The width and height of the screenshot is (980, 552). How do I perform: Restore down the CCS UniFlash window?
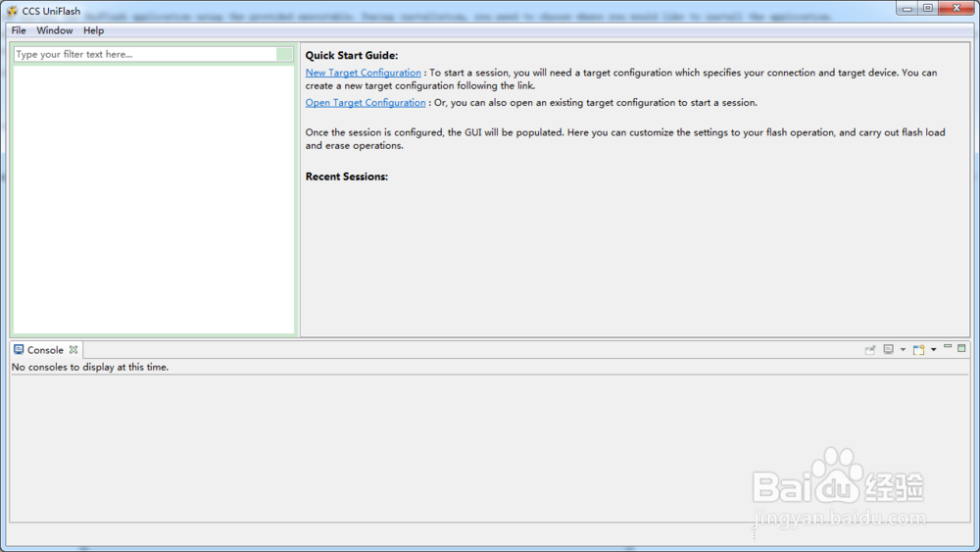(928, 8)
